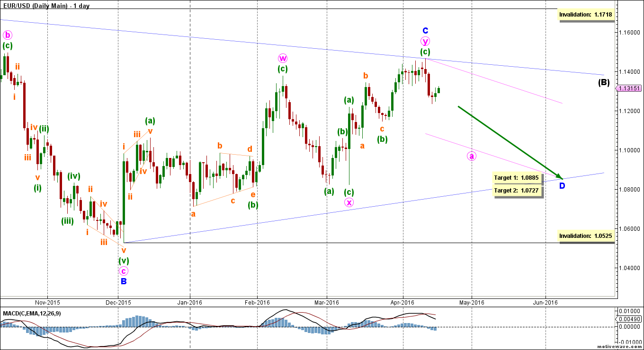Click the Jan-2016 date axis label
644x350 pixels.
190,302
